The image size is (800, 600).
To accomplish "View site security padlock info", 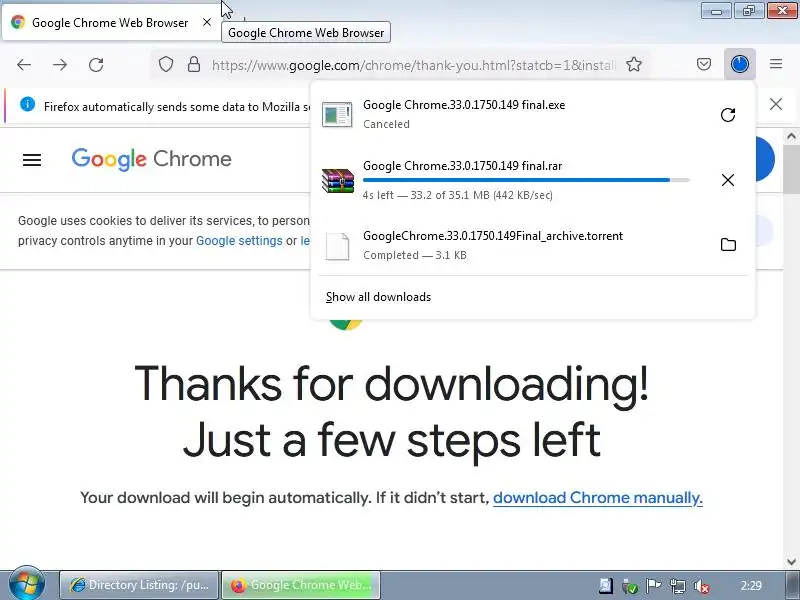I will [x=194, y=64].
